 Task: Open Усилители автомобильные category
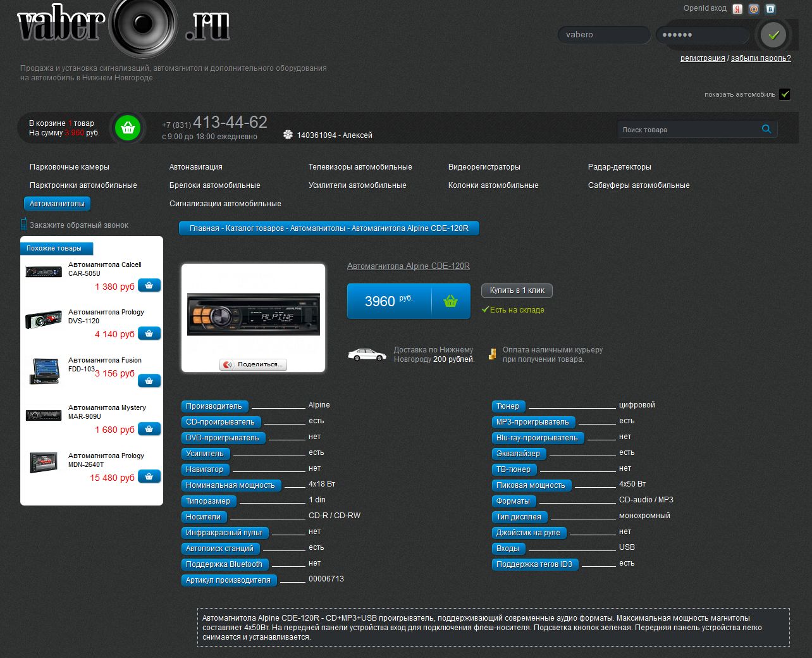pos(357,185)
